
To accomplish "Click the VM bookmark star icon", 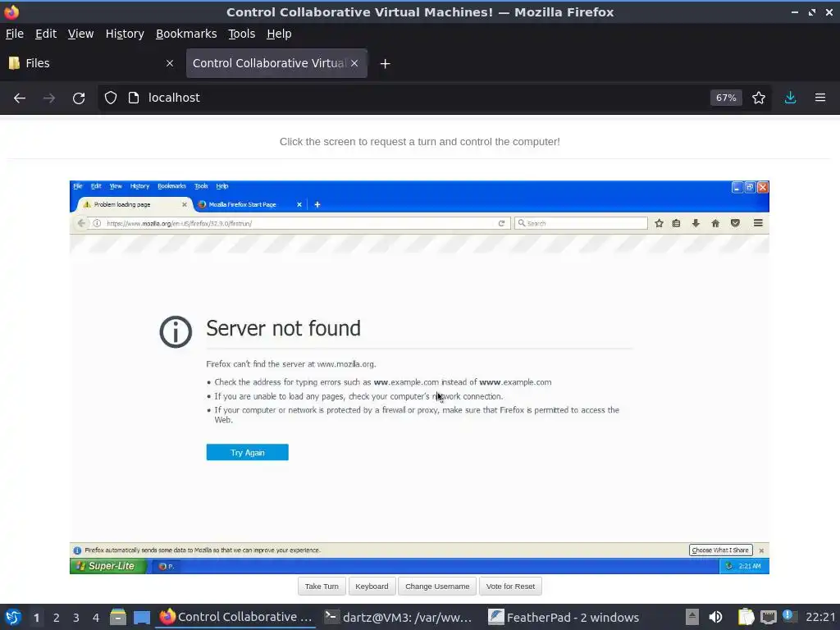I will pyautogui.click(x=659, y=223).
